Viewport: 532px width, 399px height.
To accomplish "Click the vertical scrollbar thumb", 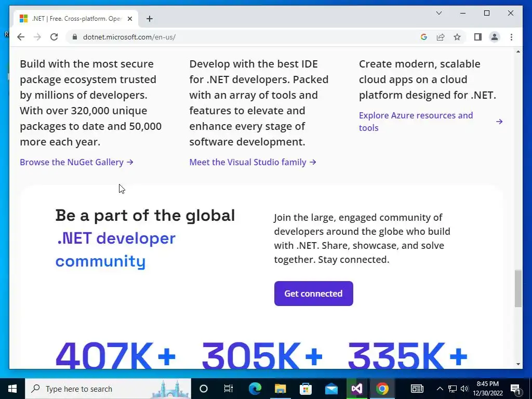I will (x=518, y=288).
